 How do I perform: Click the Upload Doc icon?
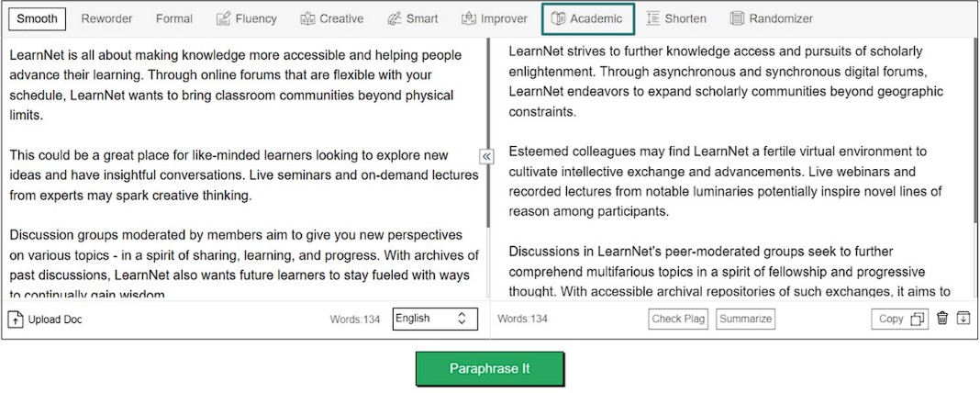[x=16, y=320]
